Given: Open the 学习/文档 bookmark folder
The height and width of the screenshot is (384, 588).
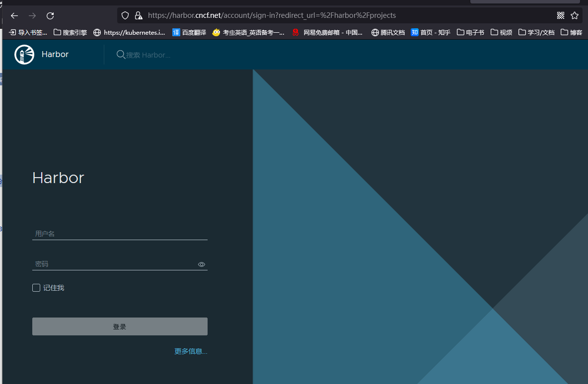Looking at the screenshot, I should pos(537,33).
